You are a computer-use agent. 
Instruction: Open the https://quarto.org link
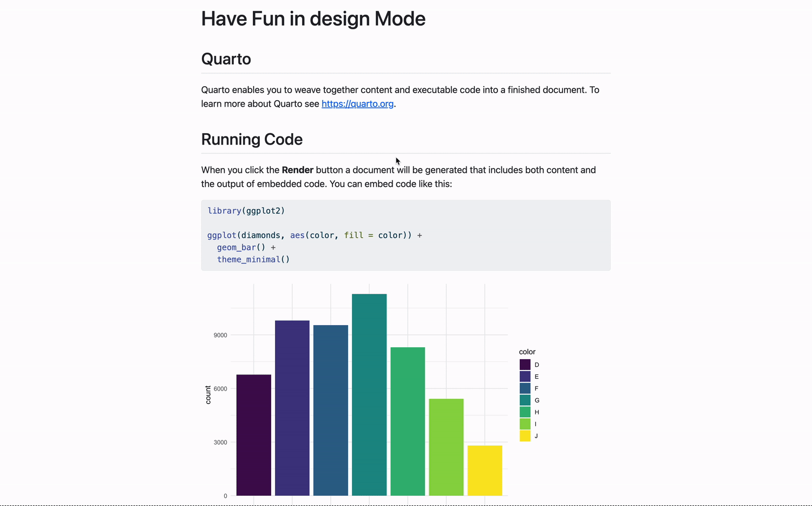point(357,104)
